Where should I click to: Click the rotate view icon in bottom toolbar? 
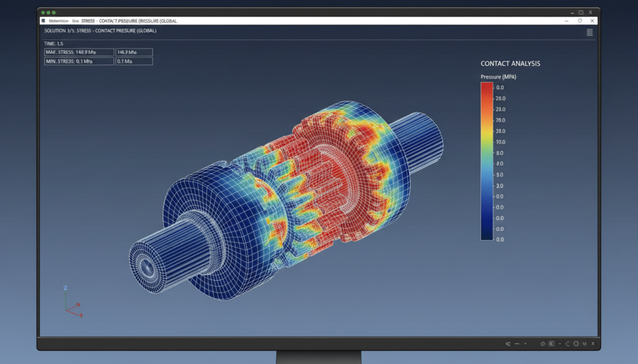pos(568,343)
